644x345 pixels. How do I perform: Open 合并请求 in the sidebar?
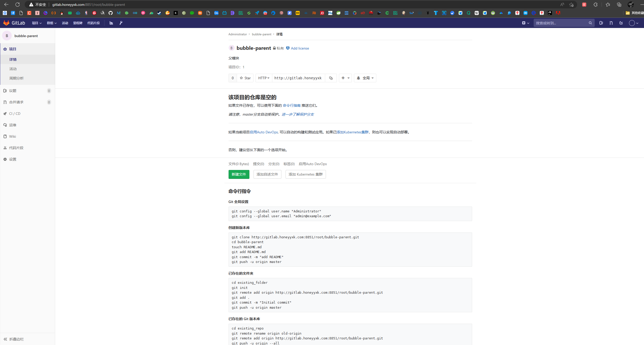[27, 102]
